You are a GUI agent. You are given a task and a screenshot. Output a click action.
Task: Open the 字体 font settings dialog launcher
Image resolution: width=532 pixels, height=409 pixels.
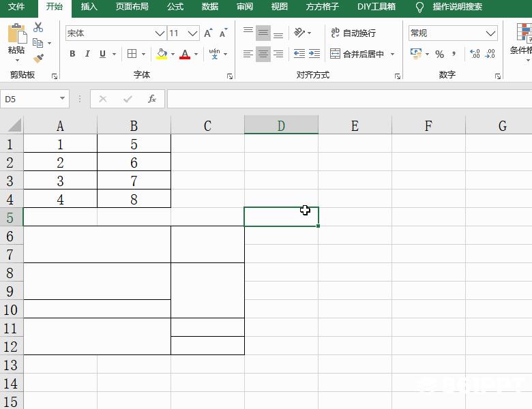(230, 76)
